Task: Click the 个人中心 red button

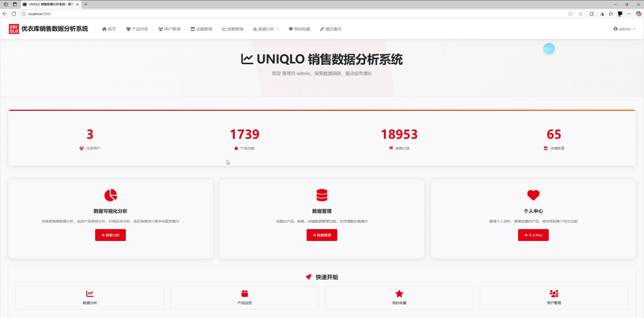Action: [x=533, y=235]
